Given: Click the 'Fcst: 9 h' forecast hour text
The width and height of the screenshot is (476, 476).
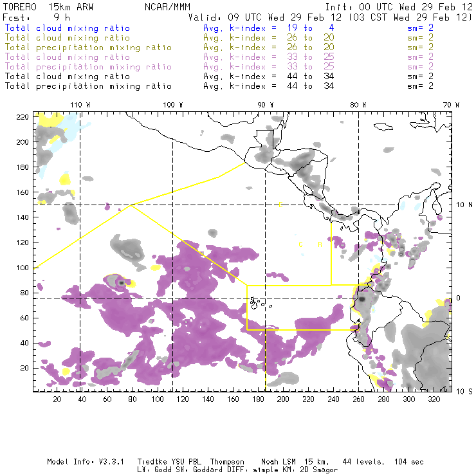Looking at the screenshot, I should tap(37, 17).
